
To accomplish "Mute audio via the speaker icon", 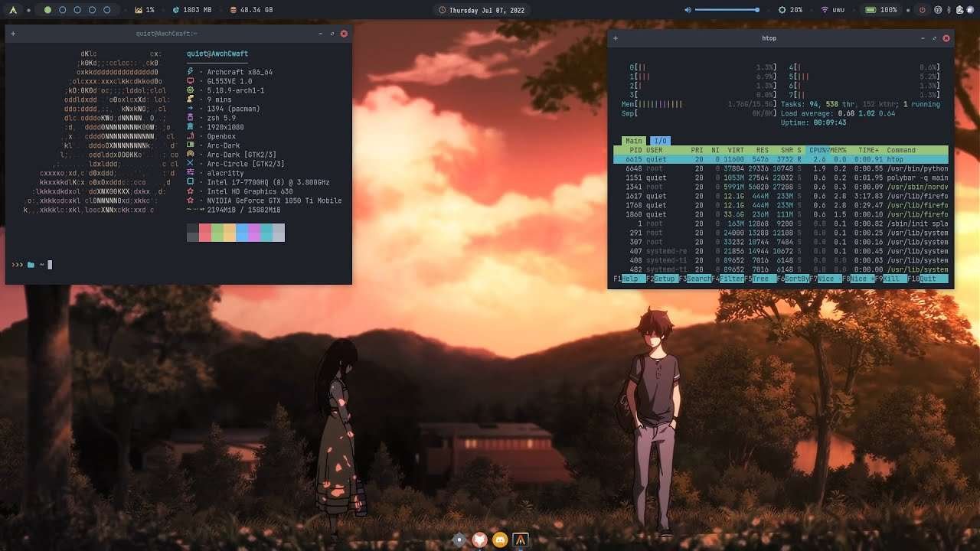I will coord(688,10).
